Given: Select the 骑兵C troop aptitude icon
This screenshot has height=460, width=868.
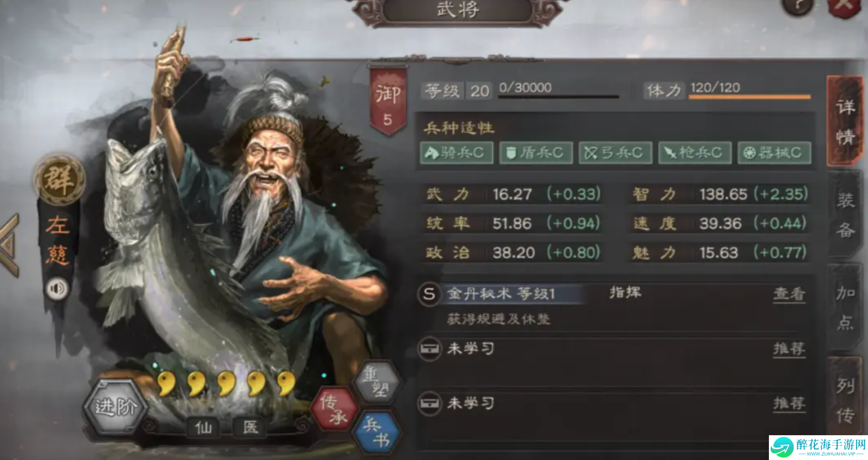Looking at the screenshot, I should pos(456,153).
